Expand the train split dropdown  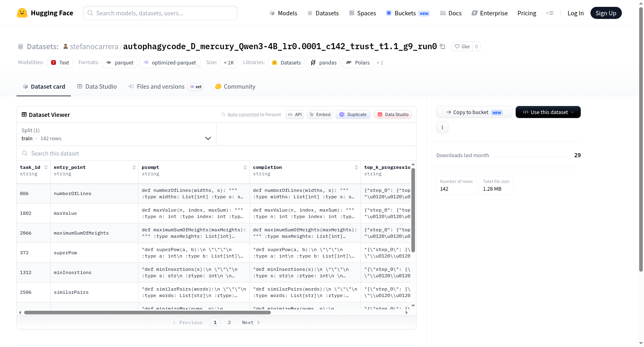pos(116,134)
